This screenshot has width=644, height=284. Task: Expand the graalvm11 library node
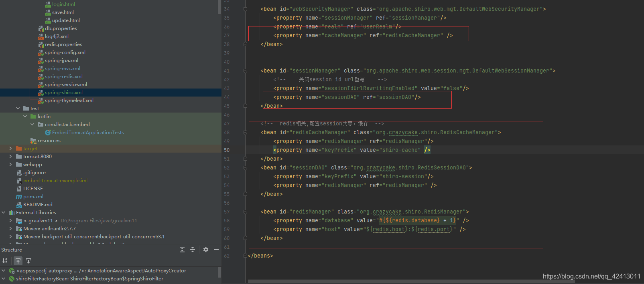10,221
